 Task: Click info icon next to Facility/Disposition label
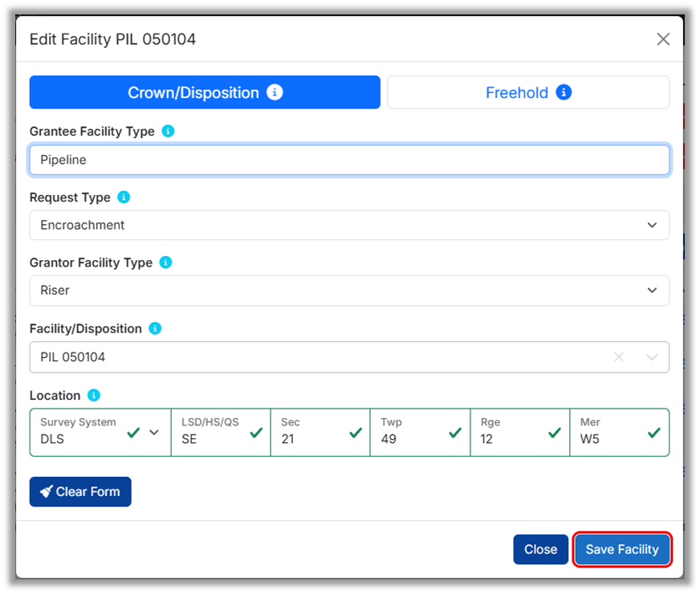point(155,328)
